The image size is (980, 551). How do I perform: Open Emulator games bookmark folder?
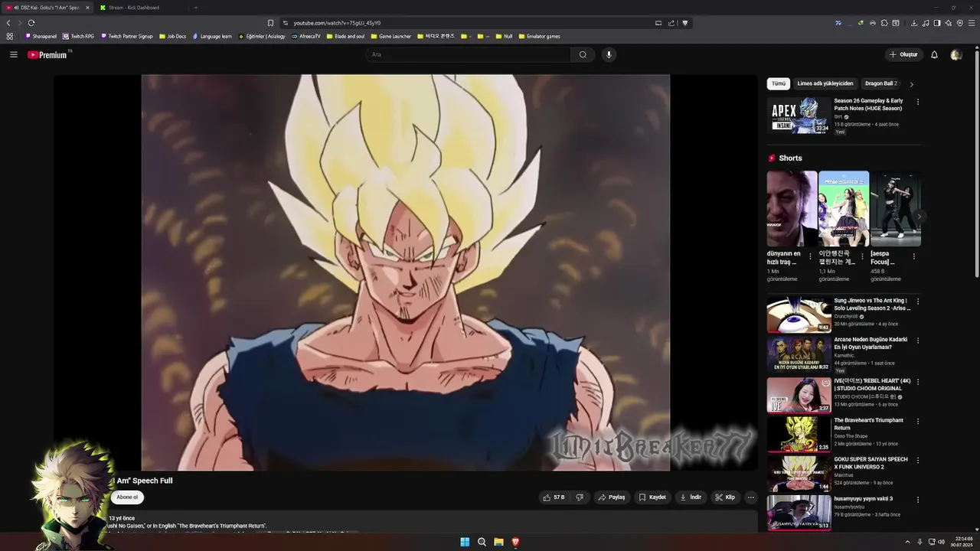[539, 36]
